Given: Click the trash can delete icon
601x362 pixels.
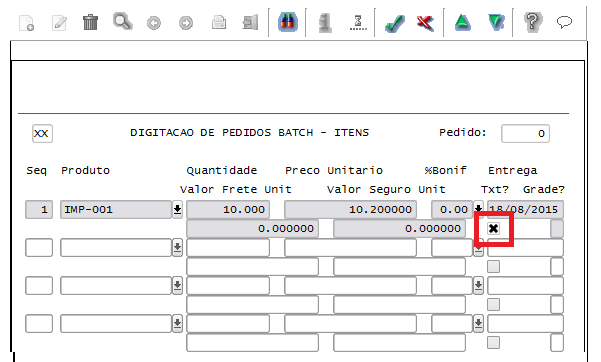Looking at the screenshot, I should [x=90, y=22].
